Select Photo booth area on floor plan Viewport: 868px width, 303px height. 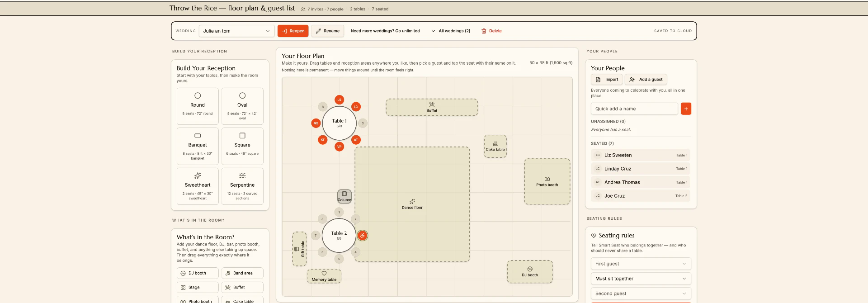[x=547, y=181]
